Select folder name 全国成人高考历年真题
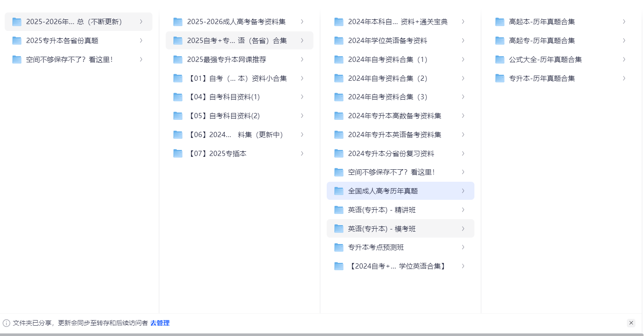The image size is (644, 336). pos(383,191)
